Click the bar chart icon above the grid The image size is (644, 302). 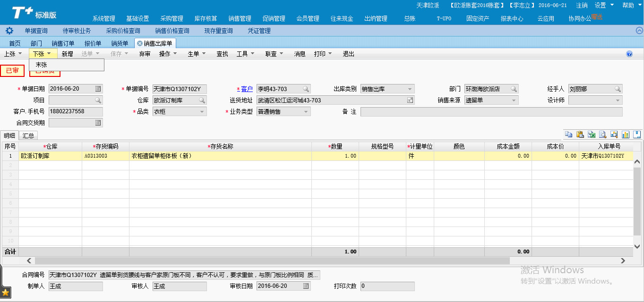pyautogui.click(x=626, y=134)
